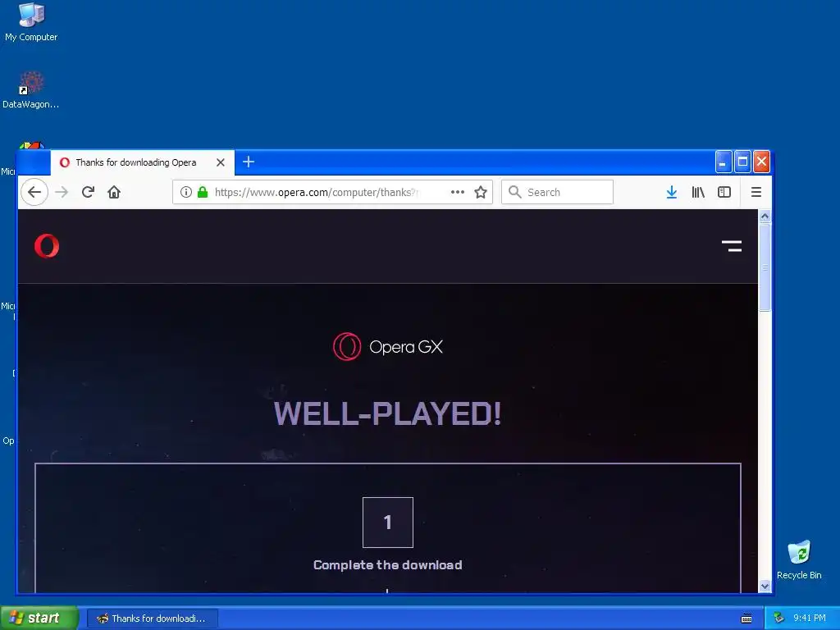Maximize the Firefox window

point(742,162)
